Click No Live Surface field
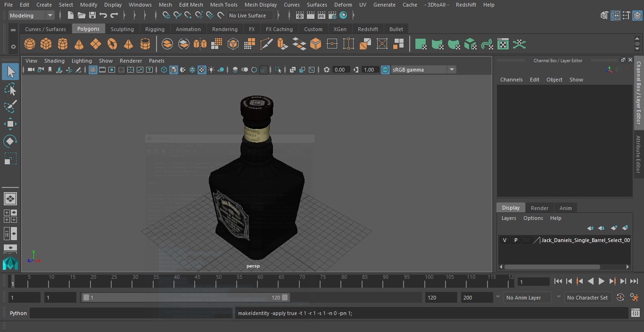The height and width of the screenshot is (332, 644). 250,16
